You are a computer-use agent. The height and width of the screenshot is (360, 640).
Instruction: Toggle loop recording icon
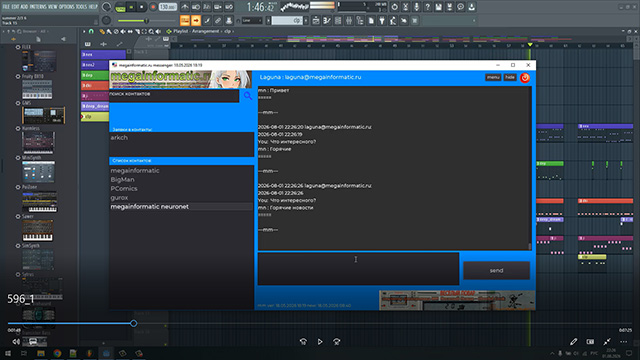(229, 7)
